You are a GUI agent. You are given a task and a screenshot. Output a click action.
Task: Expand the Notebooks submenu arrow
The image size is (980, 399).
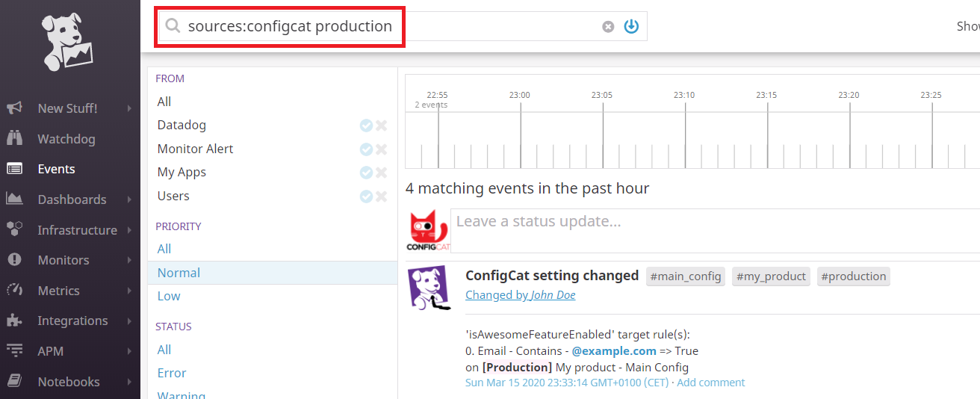129,382
